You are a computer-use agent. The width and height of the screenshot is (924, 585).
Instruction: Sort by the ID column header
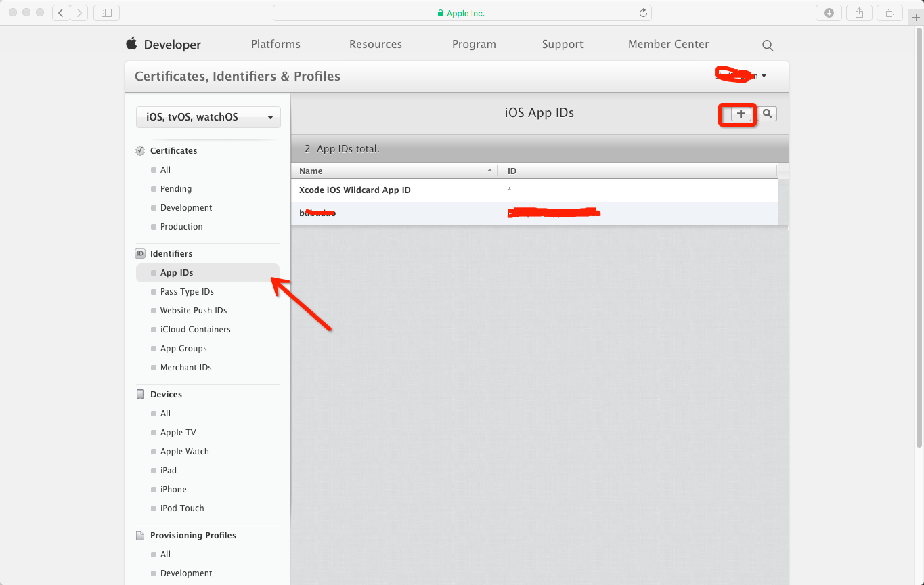[637, 171]
